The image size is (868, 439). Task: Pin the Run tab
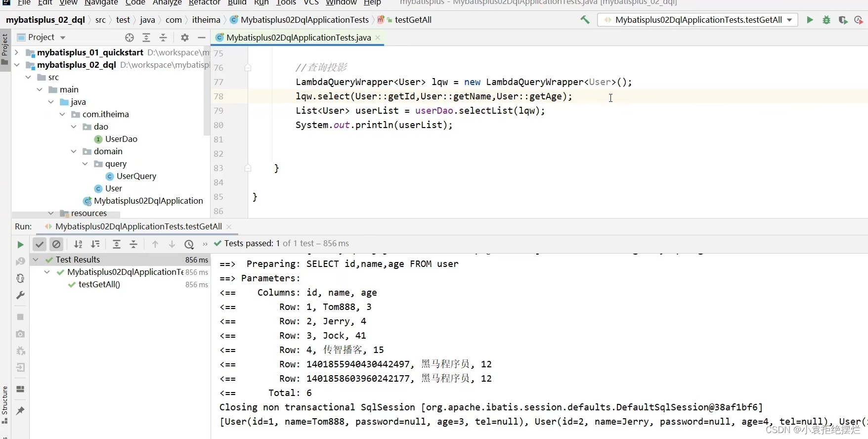click(20, 411)
